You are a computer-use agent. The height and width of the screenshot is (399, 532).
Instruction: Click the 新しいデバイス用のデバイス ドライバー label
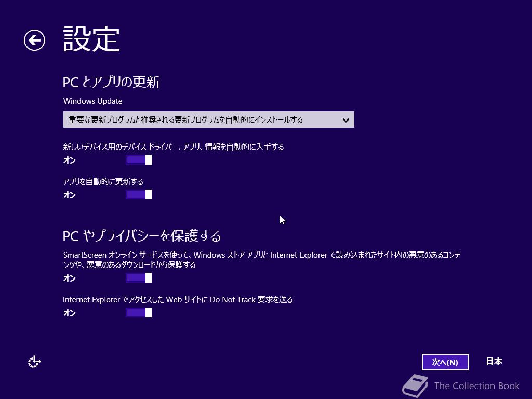[174, 147]
